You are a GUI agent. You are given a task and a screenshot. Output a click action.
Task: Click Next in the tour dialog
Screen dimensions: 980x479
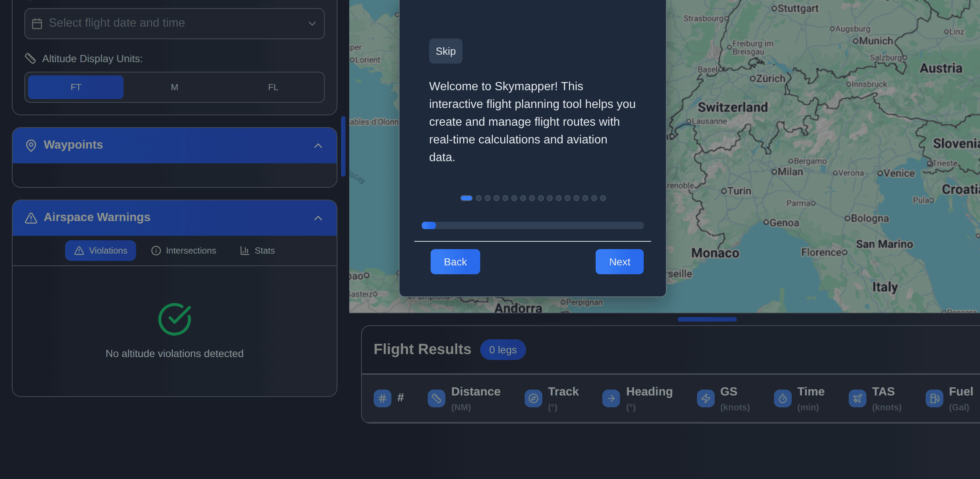[619, 262]
